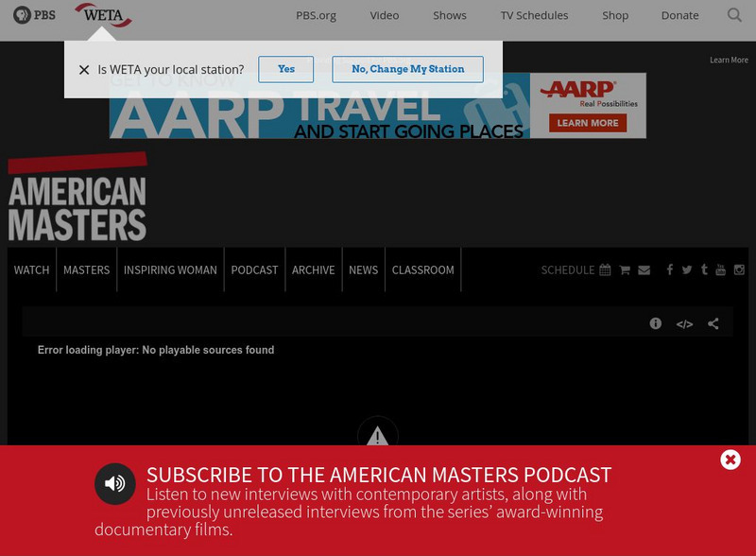Open TV Schedules in the top navigation
The image size is (756, 556).
[534, 15]
